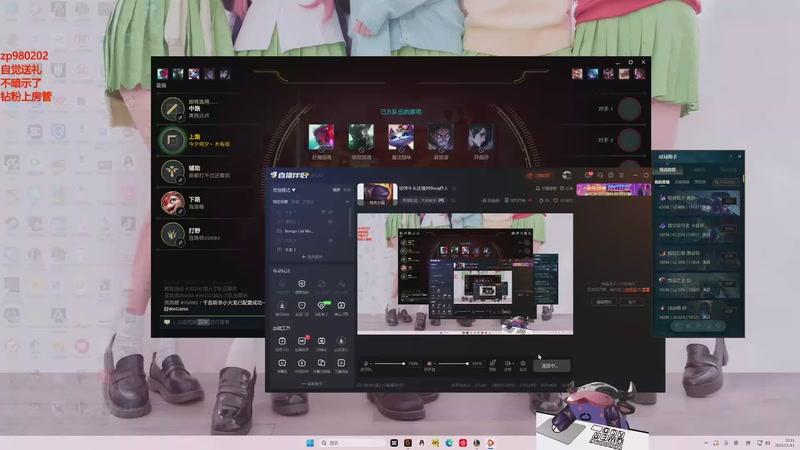Click the 直播中... live status button
800x450 pixels.
click(x=552, y=366)
